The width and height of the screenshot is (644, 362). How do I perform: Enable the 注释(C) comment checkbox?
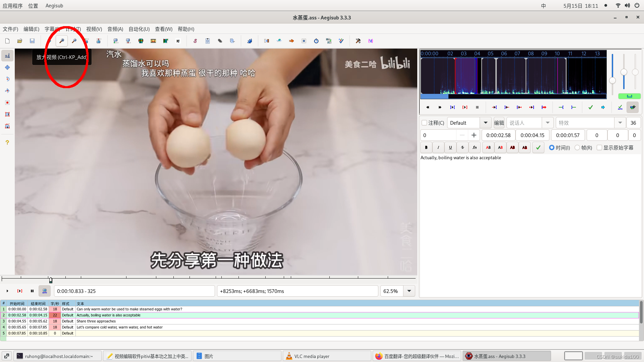click(x=425, y=123)
